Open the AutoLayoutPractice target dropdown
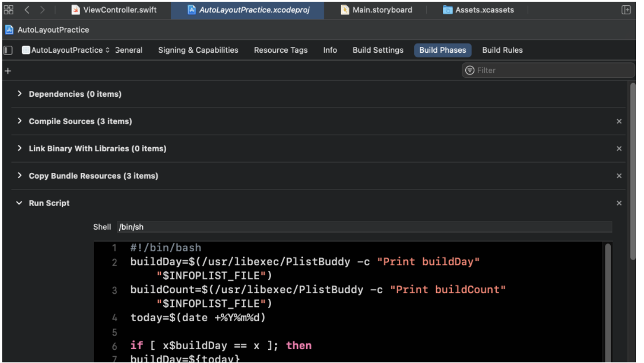Screen dimensions: 644x363 click(66, 50)
